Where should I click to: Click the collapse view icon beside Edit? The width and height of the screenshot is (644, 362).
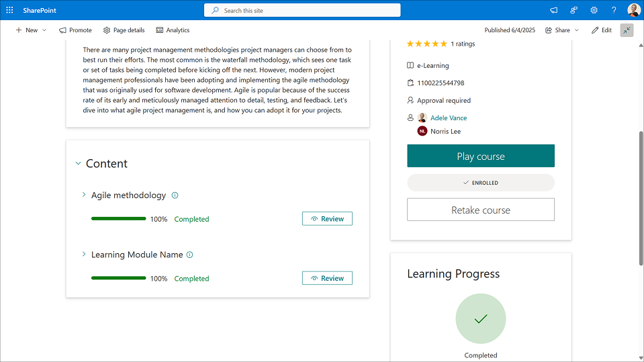click(627, 30)
